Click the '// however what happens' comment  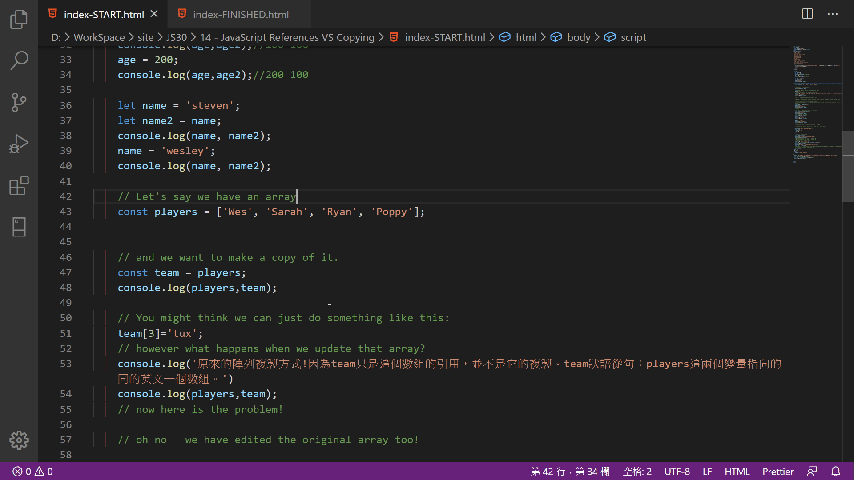pos(271,348)
